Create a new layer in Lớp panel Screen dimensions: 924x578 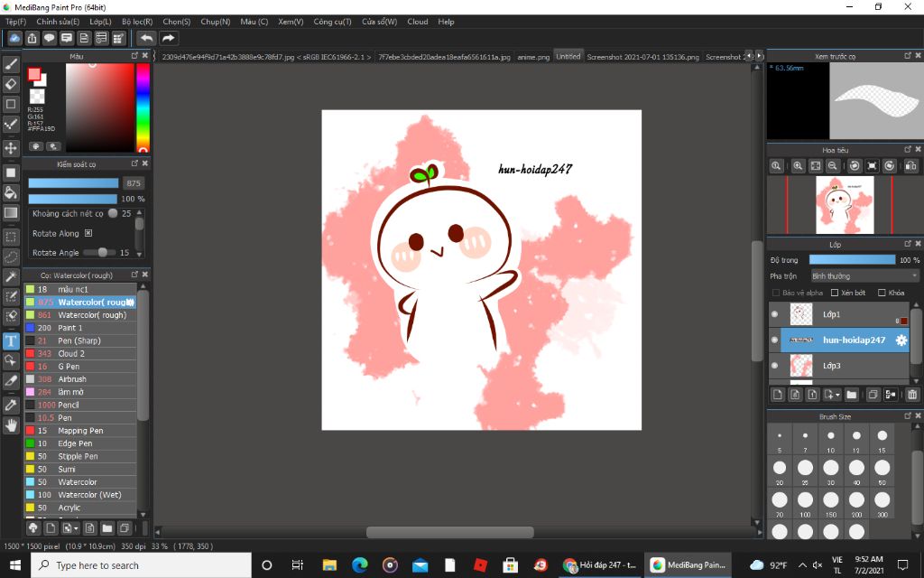pyautogui.click(x=777, y=395)
